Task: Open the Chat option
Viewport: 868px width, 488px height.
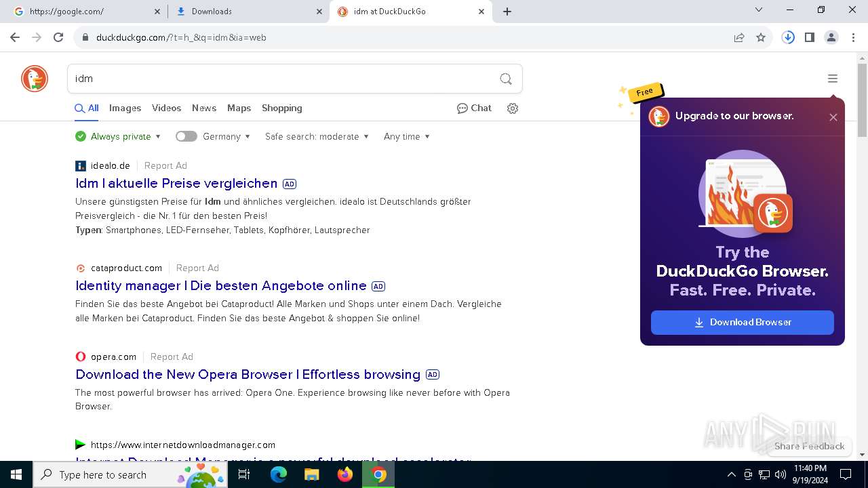Action: (474, 108)
